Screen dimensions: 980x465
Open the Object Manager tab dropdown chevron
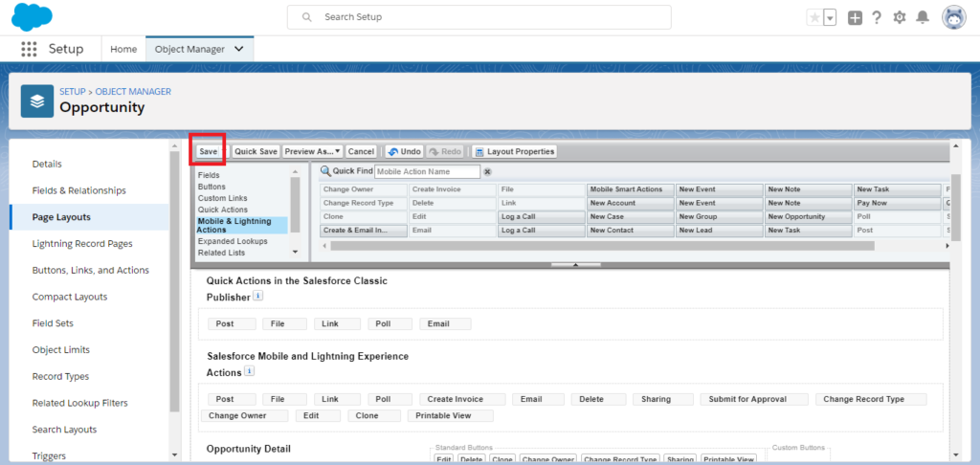click(x=238, y=49)
